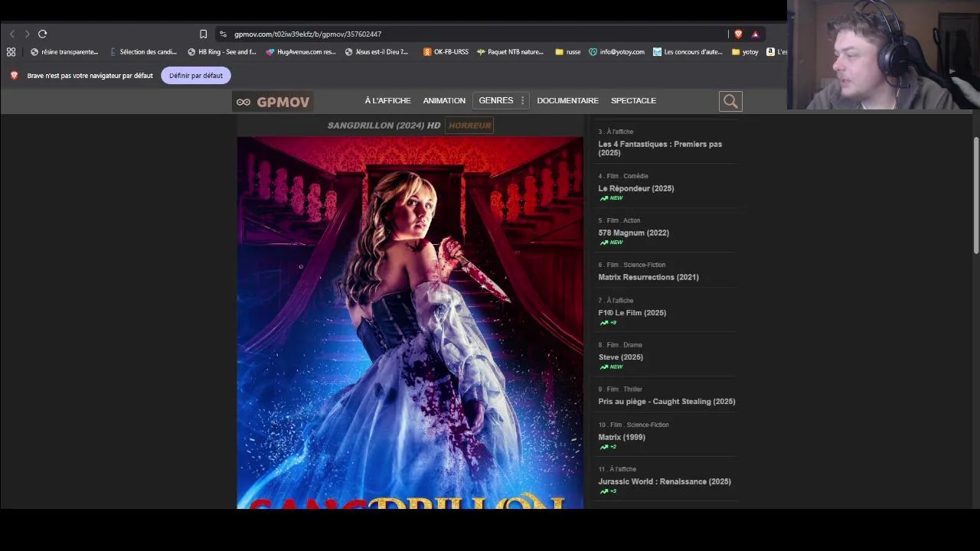This screenshot has width=980, height=551.
Task: Click the Définir par défaut button
Action: [196, 75]
